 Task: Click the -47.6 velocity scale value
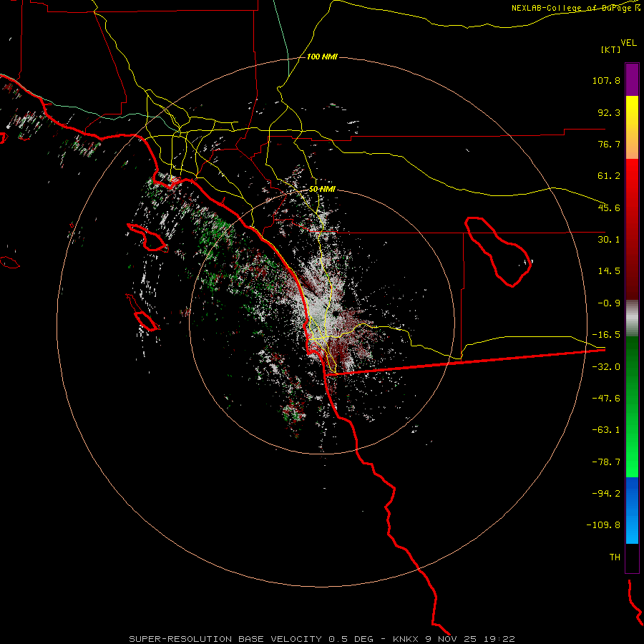[x=606, y=399]
